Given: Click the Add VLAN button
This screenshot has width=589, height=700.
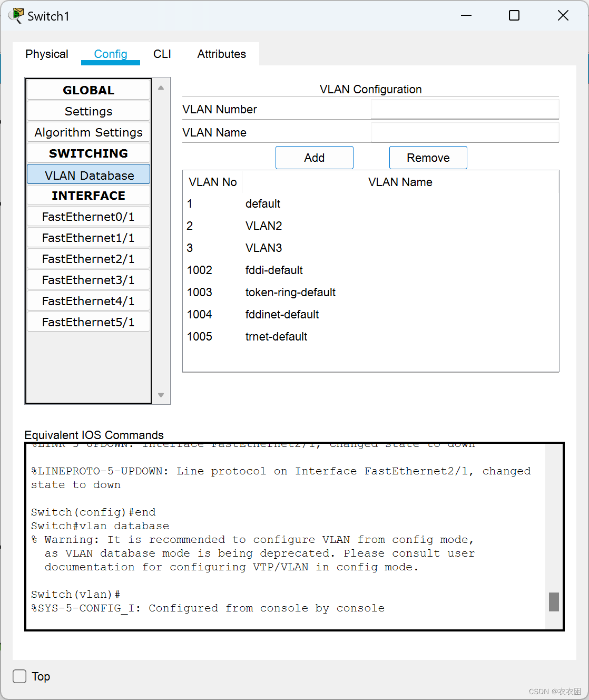Looking at the screenshot, I should [315, 158].
